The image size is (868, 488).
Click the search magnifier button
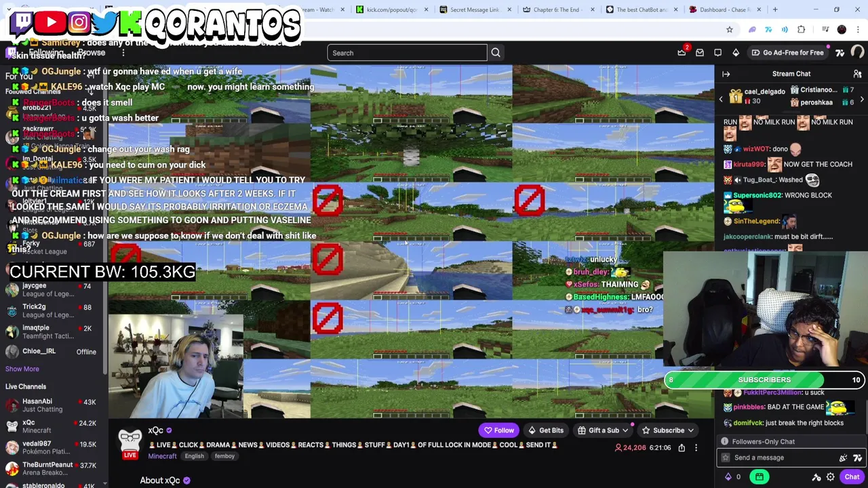[496, 53]
